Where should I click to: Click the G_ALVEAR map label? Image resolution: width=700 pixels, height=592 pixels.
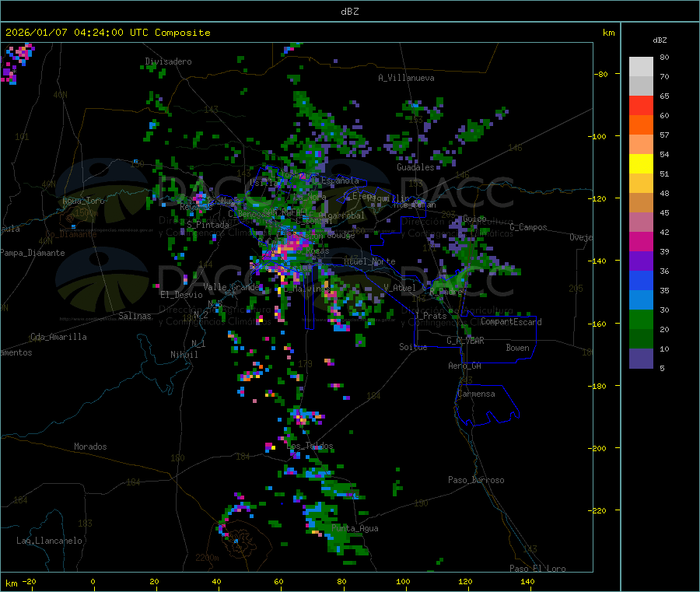click(465, 341)
